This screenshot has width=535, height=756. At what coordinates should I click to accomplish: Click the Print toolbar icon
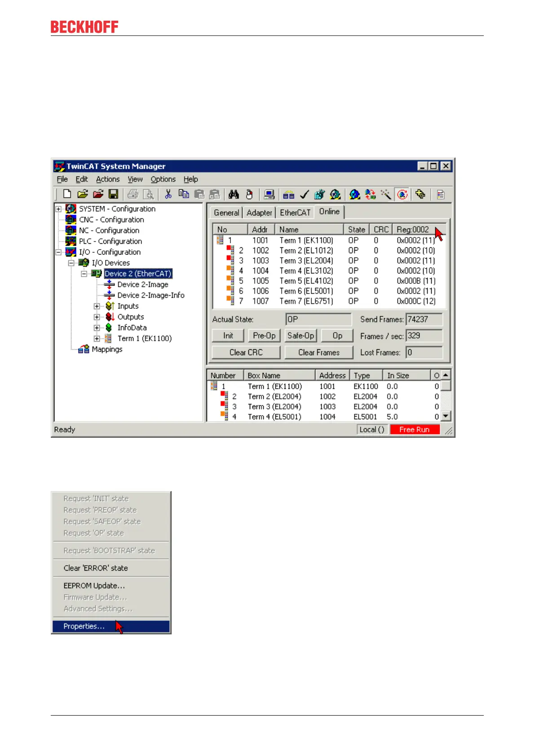[x=133, y=194]
